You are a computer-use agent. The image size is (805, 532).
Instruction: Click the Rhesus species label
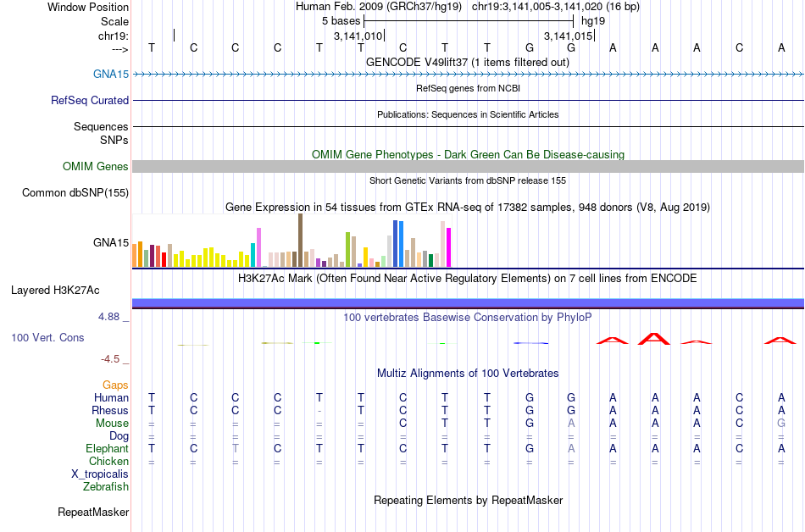[110, 410]
